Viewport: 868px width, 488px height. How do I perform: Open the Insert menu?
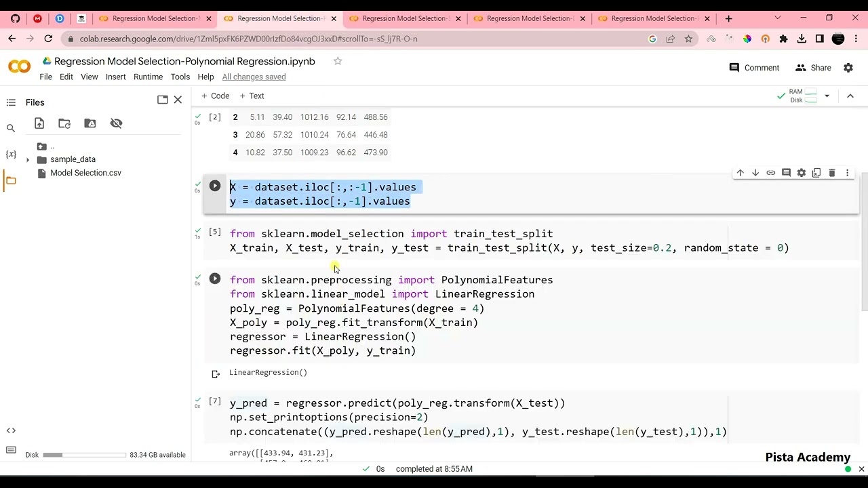116,77
